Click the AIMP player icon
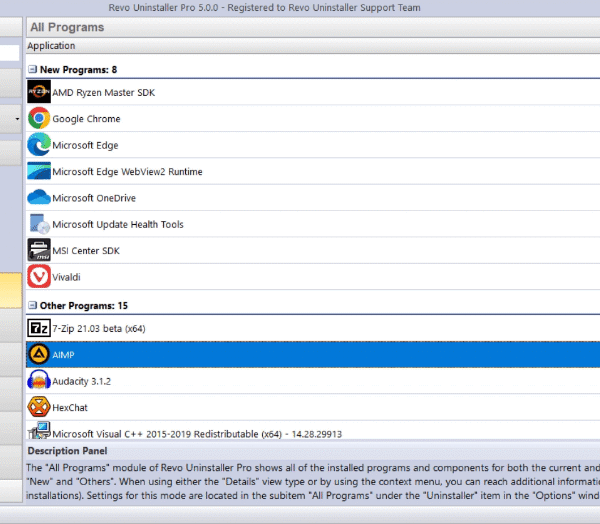This screenshot has width=600, height=524. click(x=39, y=354)
